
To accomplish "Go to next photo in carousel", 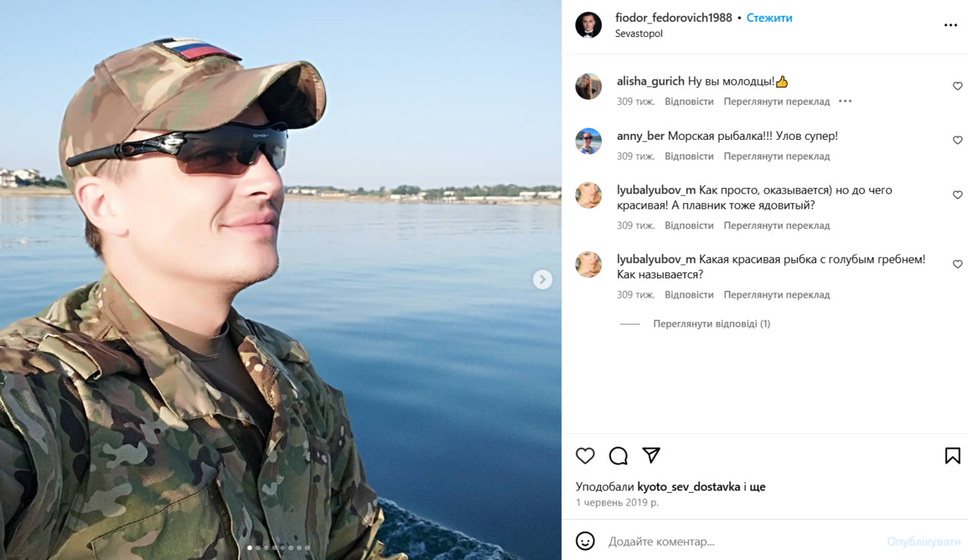I will [542, 280].
